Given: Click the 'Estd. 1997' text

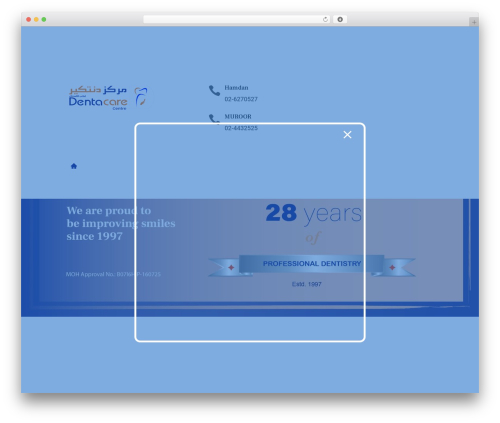Looking at the screenshot, I should [307, 284].
